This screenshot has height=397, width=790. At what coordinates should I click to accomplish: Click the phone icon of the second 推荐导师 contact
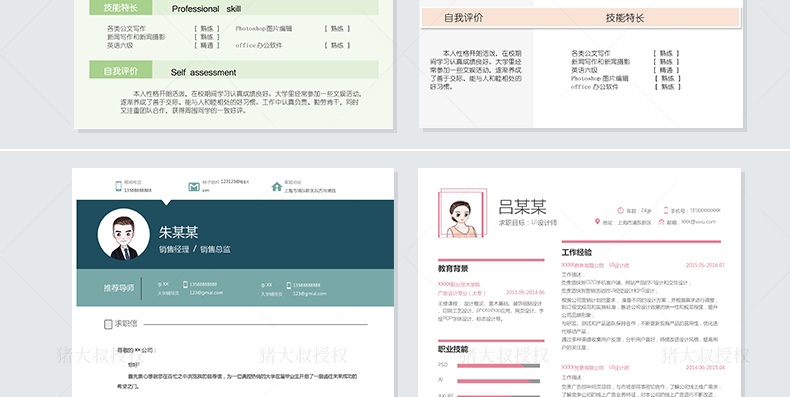pos(289,285)
